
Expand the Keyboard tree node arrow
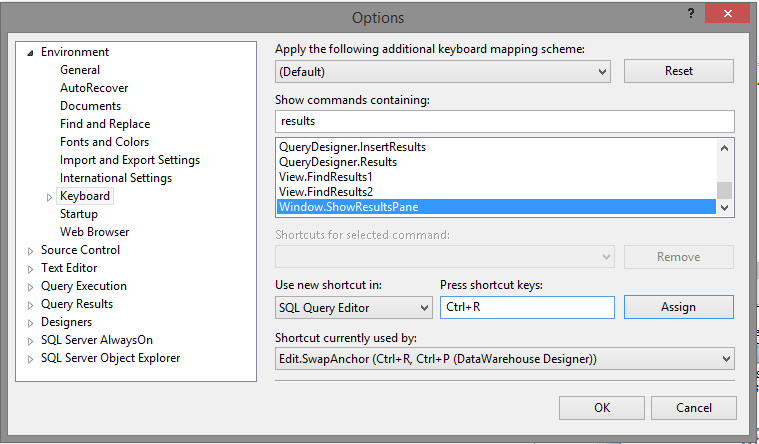click(49, 197)
